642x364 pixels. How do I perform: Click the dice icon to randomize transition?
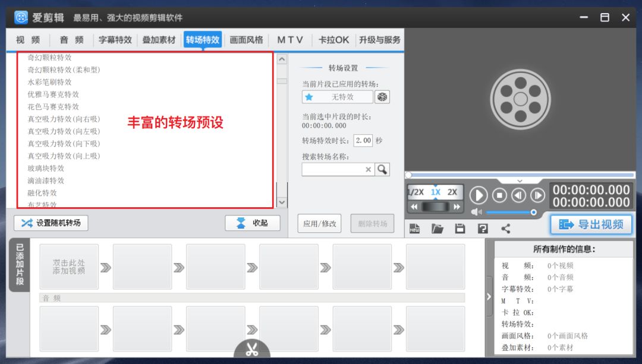(381, 96)
